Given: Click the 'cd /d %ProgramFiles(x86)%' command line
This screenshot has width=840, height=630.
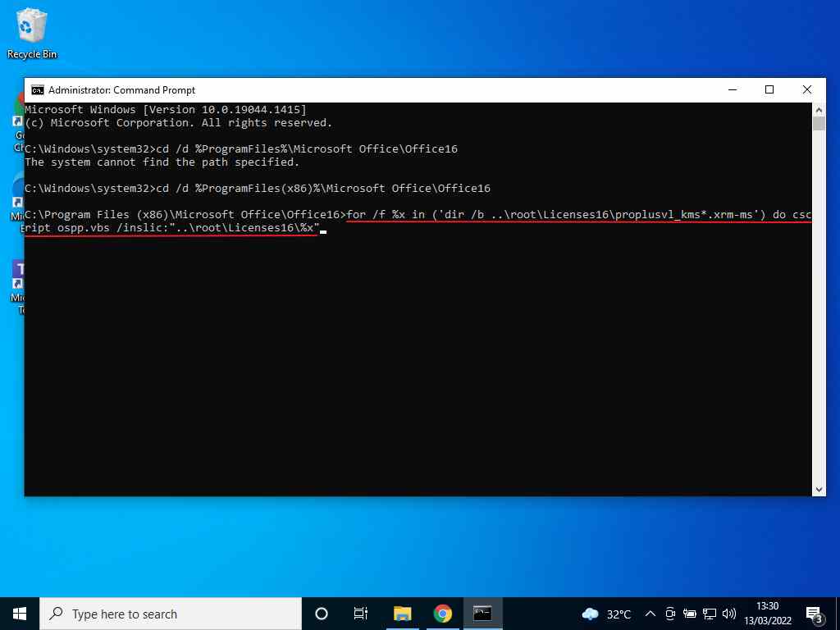Looking at the screenshot, I should coord(257,188).
